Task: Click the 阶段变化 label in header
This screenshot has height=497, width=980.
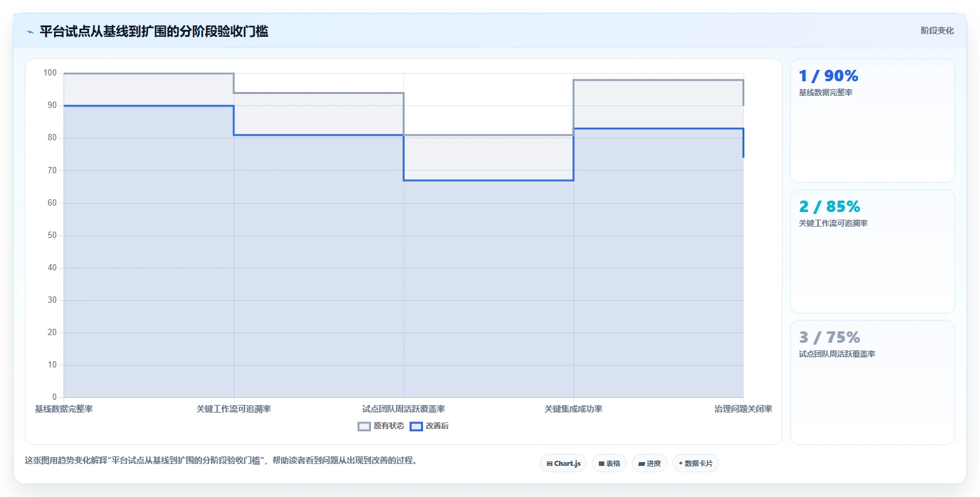Action: (937, 30)
